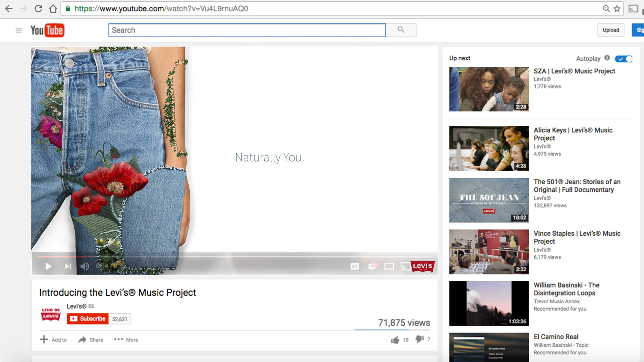Click the player cast to TV icon

click(x=406, y=266)
